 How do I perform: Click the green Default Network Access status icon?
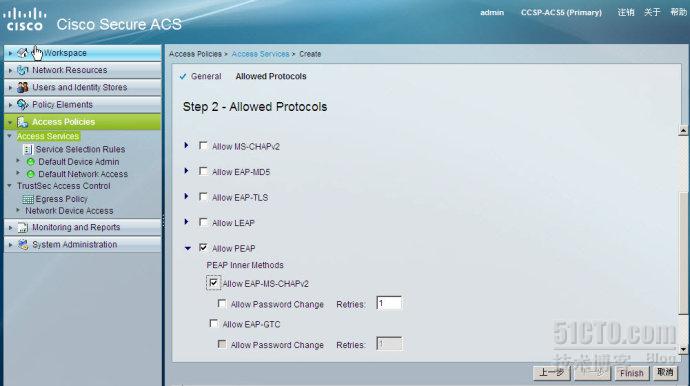30,174
